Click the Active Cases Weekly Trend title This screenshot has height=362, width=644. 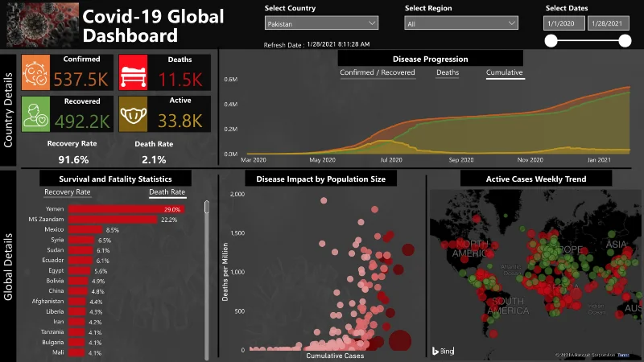coord(536,179)
